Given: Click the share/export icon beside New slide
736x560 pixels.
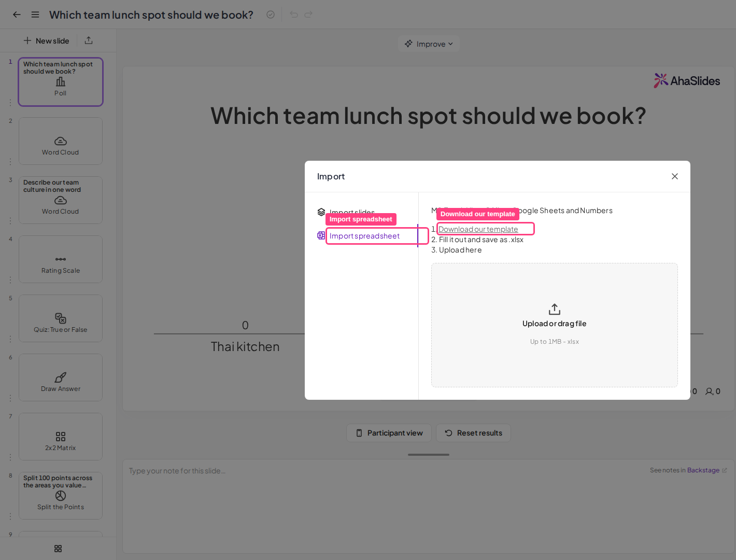Looking at the screenshot, I should pos(89,40).
